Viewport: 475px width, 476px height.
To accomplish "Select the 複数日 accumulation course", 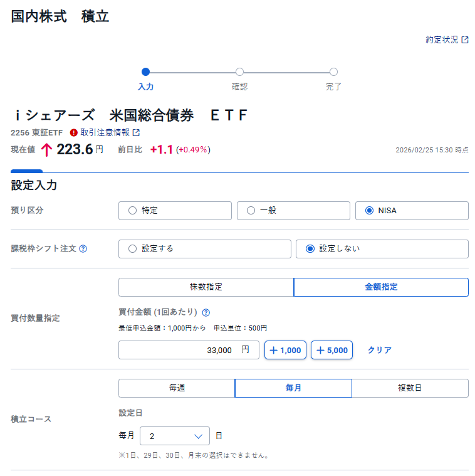I will pos(410,388).
